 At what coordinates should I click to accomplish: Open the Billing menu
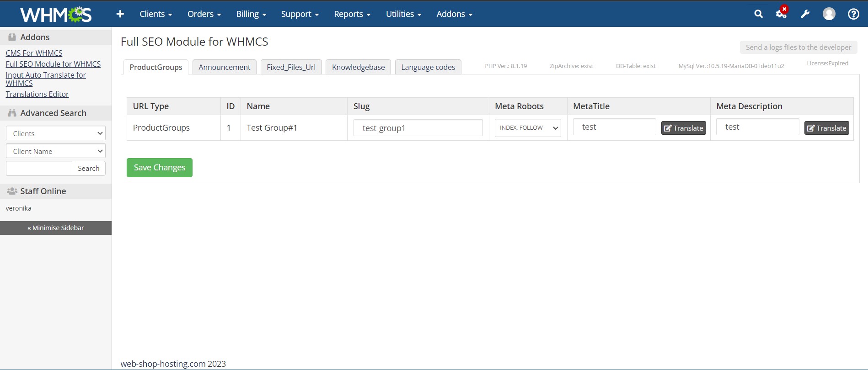tap(251, 14)
